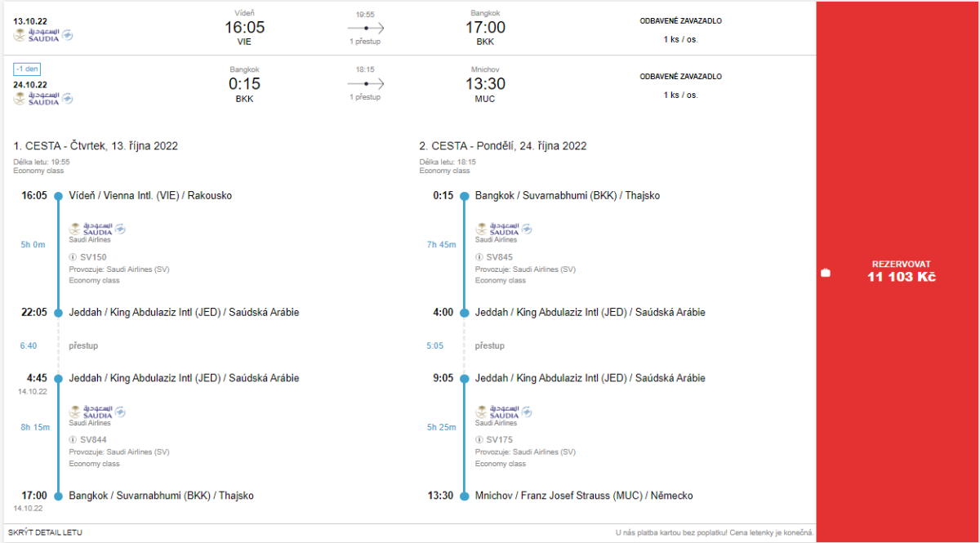Viewport: 980px width, 543px height.
Task: Click the 16:05 VIE departure time summary
Action: point(244,29)
